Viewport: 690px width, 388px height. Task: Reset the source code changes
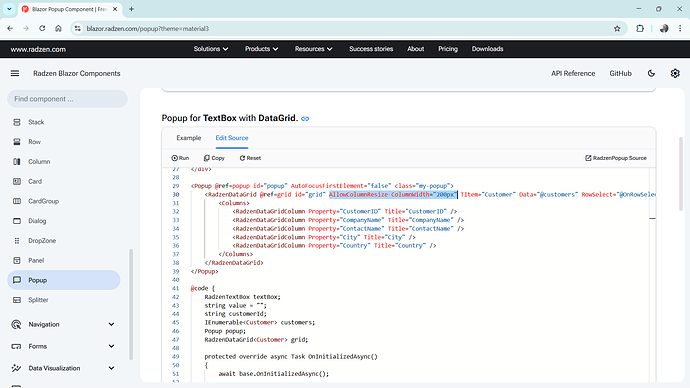(250, 158)
